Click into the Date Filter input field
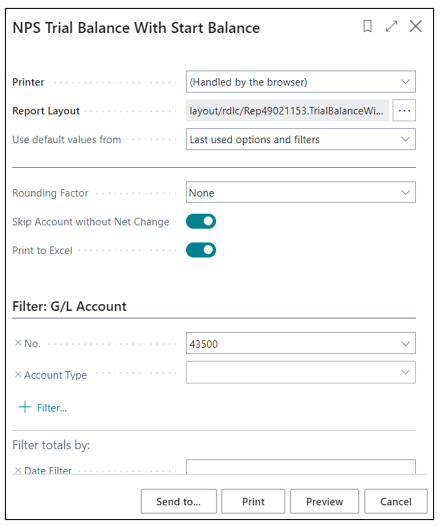The width and height of the screenshot is (441, 526). [x=301, y=467]
